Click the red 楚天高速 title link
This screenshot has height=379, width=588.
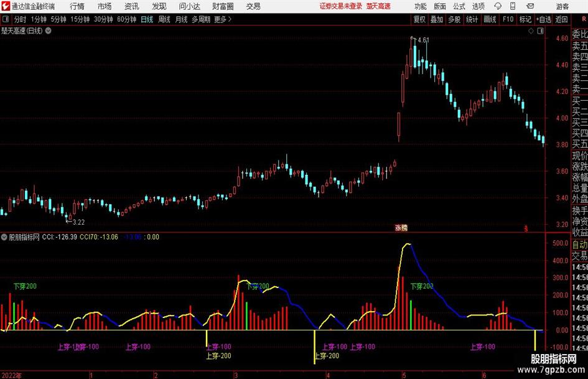[x=378, y=6]
